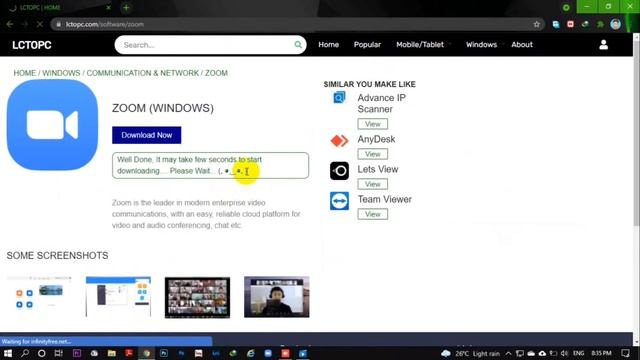The image size is (640, 360).
Task: Open taskbar search
Action: point(25,353)
